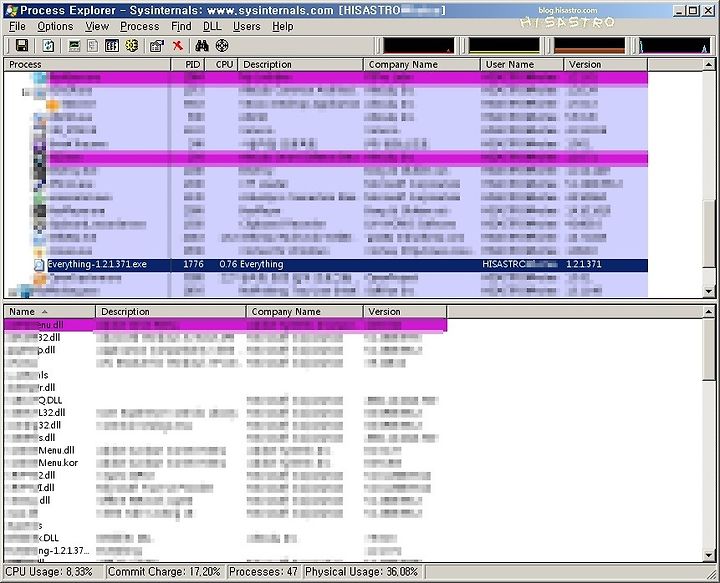
Task: Sort by the CPU column header
Action: click(221, 65)
